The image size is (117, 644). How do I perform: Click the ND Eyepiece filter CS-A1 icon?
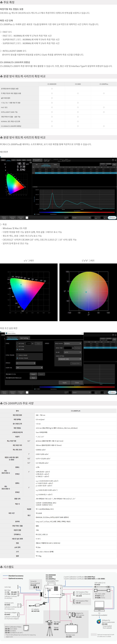coord(74,602)
